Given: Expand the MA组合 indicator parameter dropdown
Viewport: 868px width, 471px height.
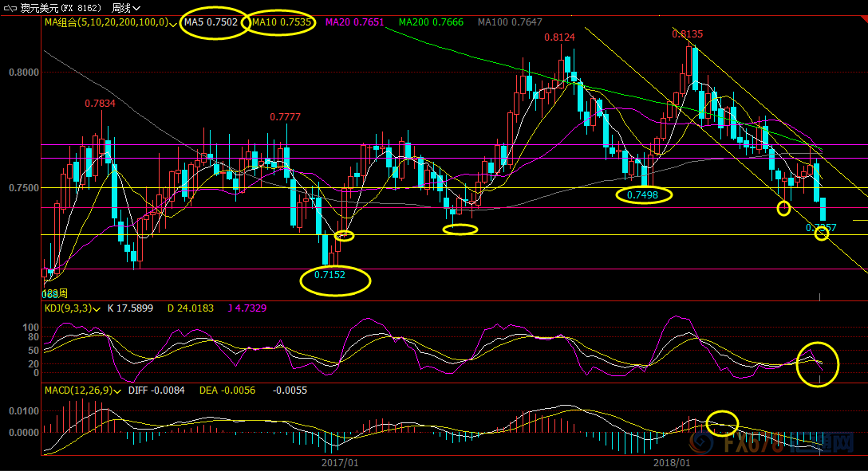Looking at the screenshot, I should [x=174, y=24].
